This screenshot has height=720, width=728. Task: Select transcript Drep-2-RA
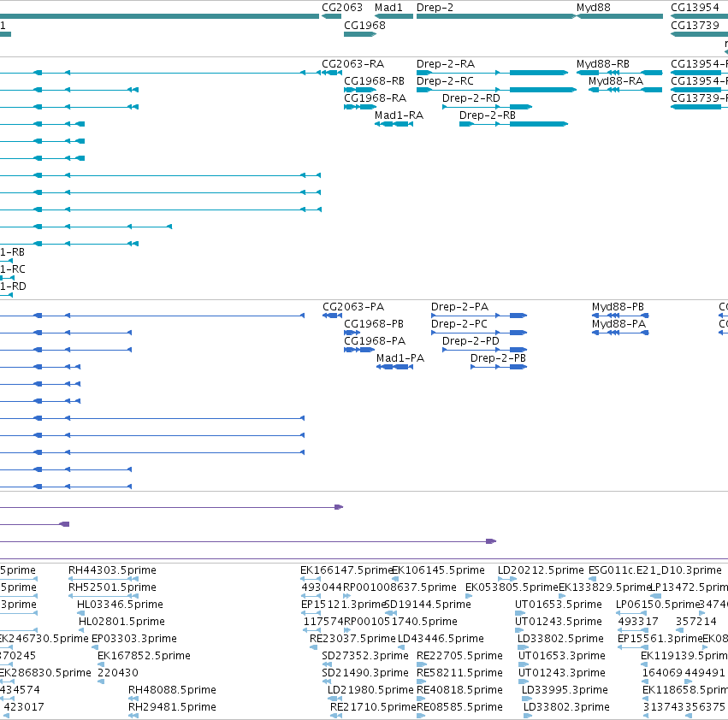point(445,63)
